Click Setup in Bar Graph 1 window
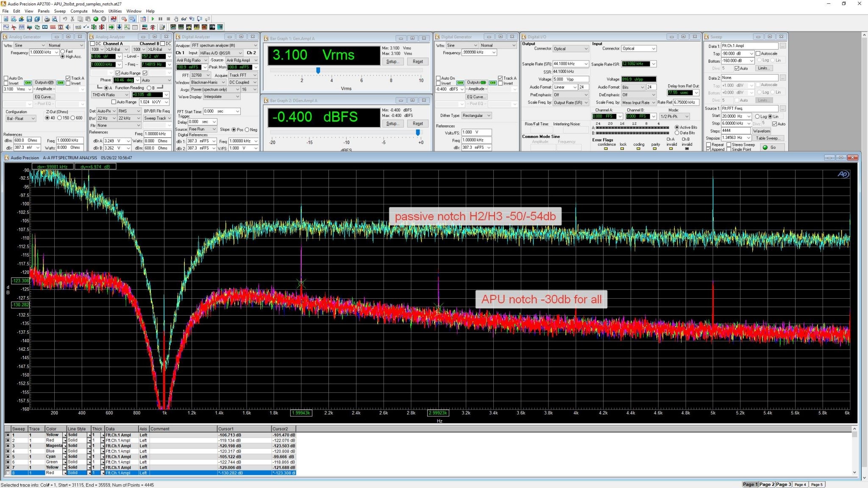 pyautogui.click(x=392, y=61)
